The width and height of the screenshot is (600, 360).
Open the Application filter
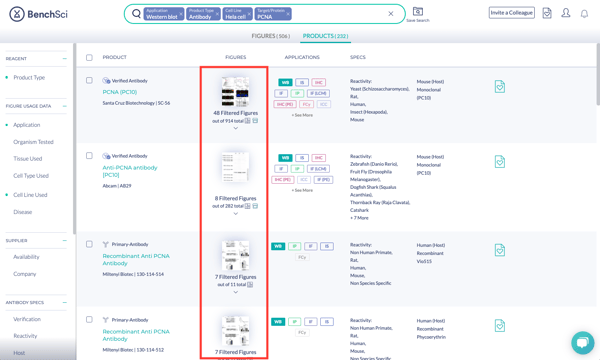(x=26, y=125)
